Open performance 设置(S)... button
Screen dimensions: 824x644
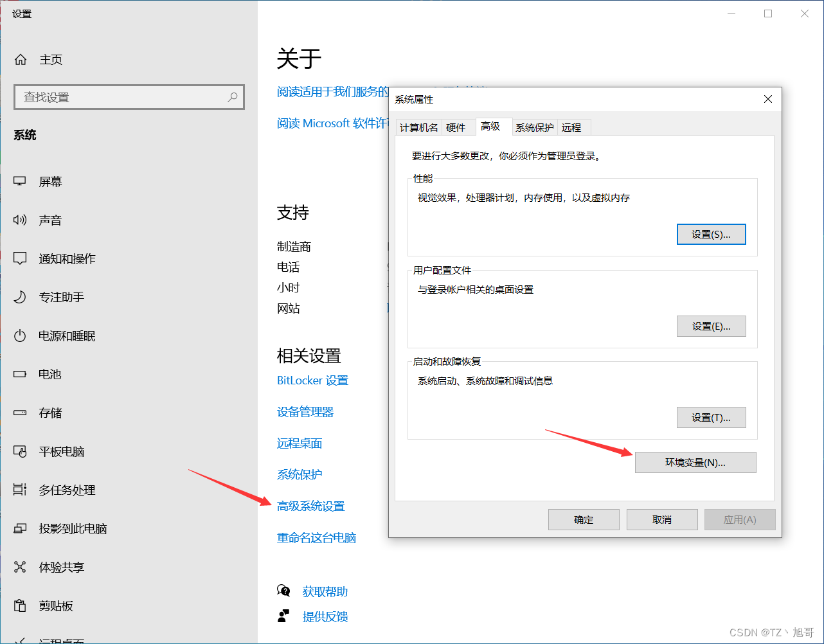(x=712, y=235)
